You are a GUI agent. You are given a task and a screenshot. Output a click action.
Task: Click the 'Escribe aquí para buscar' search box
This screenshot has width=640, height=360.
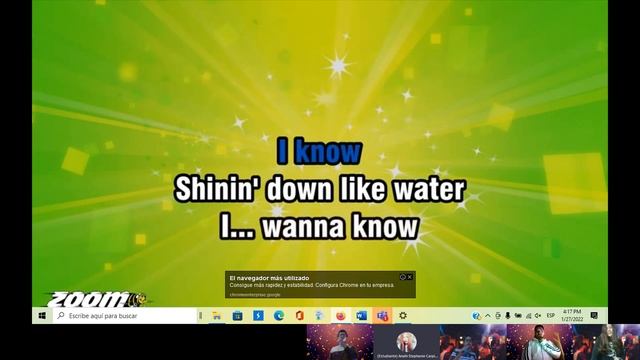(x=125, y=316)
